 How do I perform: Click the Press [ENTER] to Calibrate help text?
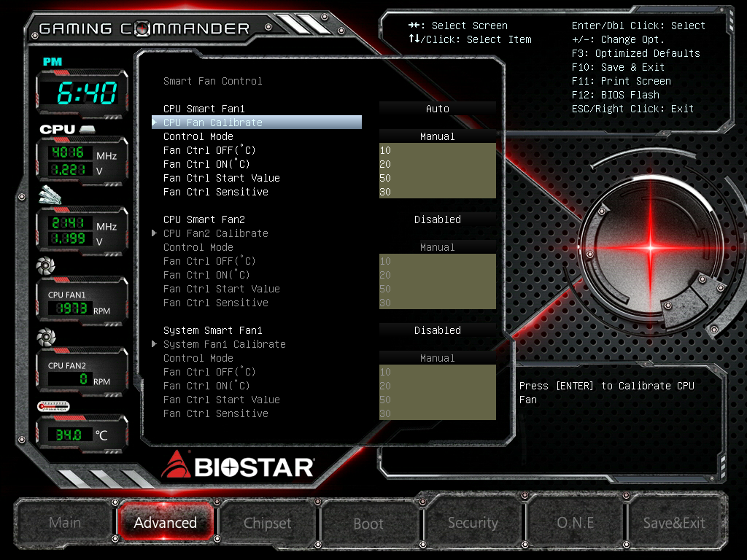(x=606, y=392)
